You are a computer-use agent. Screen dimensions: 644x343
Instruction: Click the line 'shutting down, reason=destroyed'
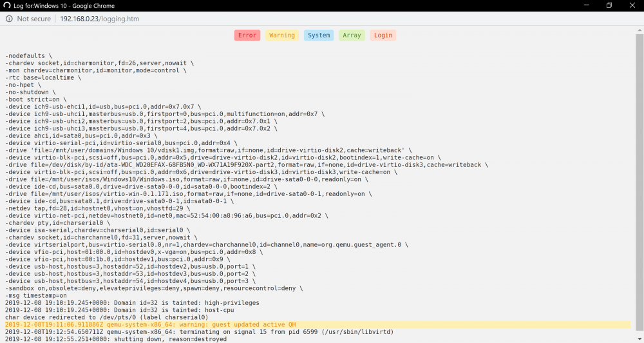[x=116, y=339]
